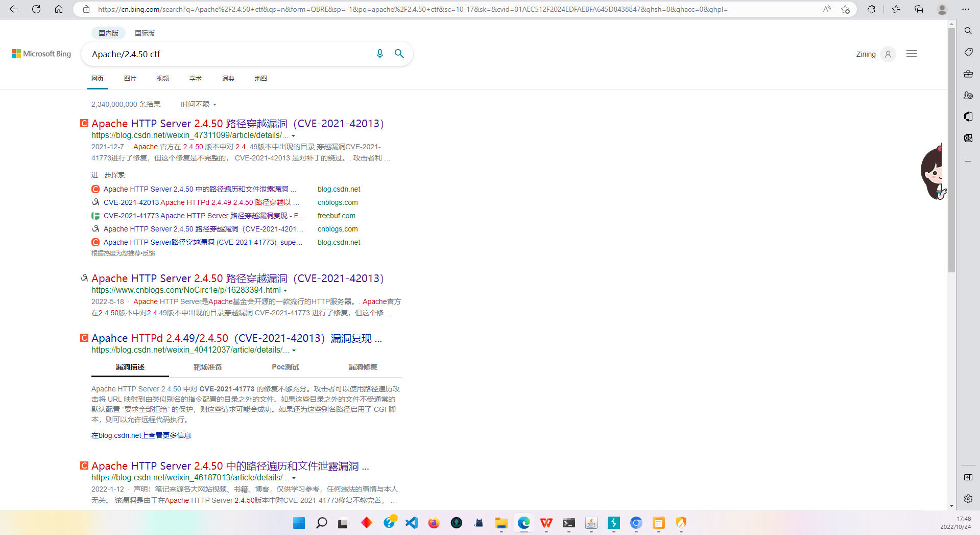Image resolution: width=980 pixels, height=535 pixels.
Task: Click the cartoon girl mascot
Action: (934, 172)
